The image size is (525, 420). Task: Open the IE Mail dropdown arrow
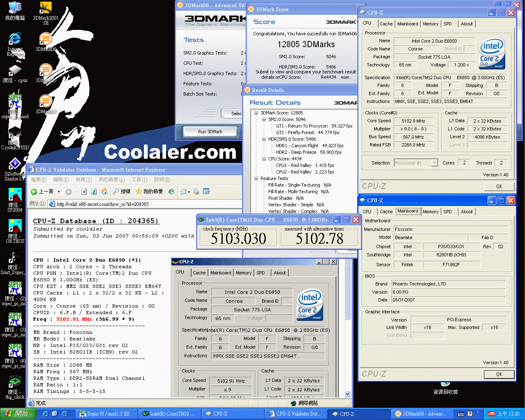[189, 192]
